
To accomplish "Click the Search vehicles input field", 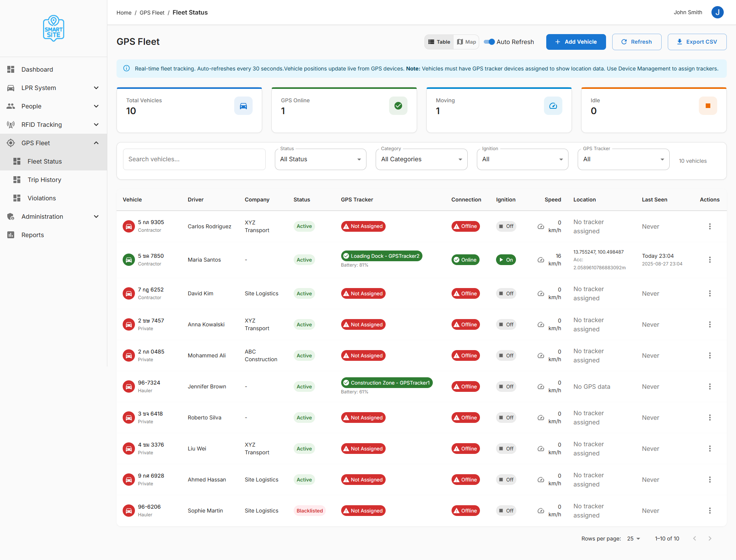I will (x=194, y=159).
